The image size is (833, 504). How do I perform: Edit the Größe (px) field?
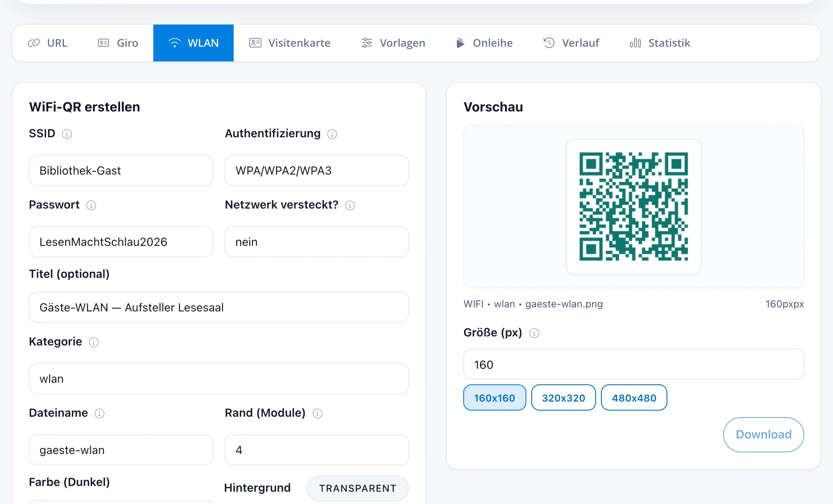[x=634, y=364]
